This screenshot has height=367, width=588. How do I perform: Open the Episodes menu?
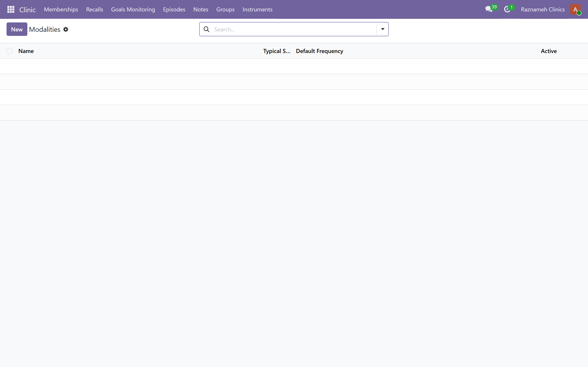tap(174, 9)
